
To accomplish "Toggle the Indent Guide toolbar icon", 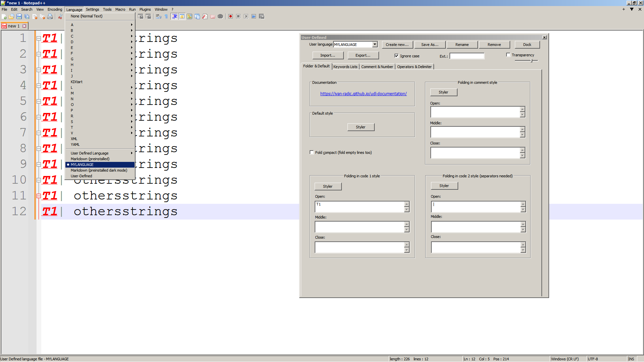I will click(x=174, y=16).
